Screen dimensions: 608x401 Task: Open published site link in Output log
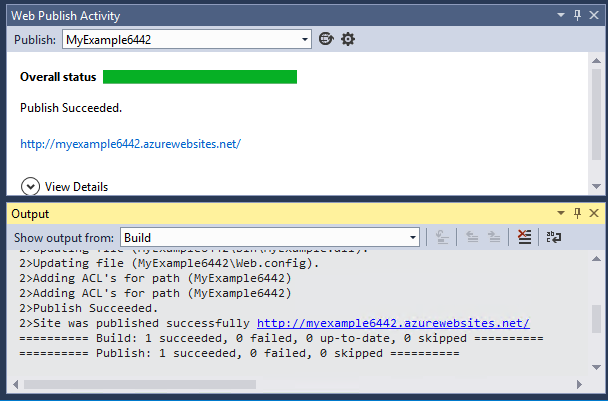pos(393,323)
